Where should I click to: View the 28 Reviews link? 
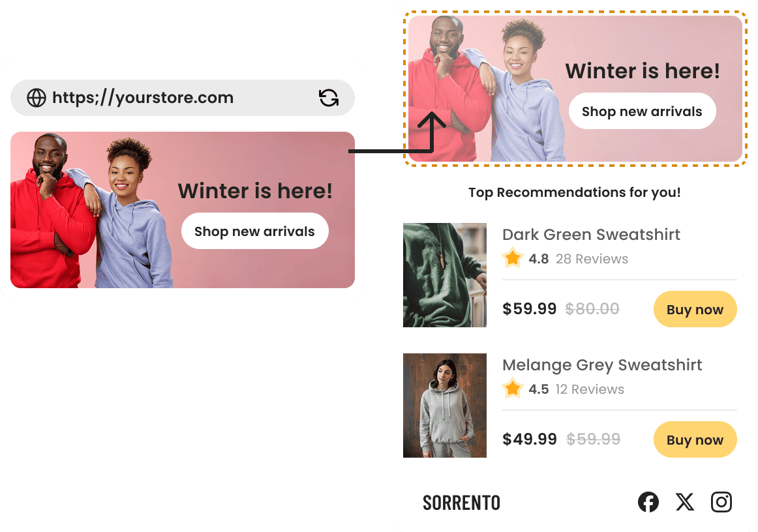tap(592, 259)
